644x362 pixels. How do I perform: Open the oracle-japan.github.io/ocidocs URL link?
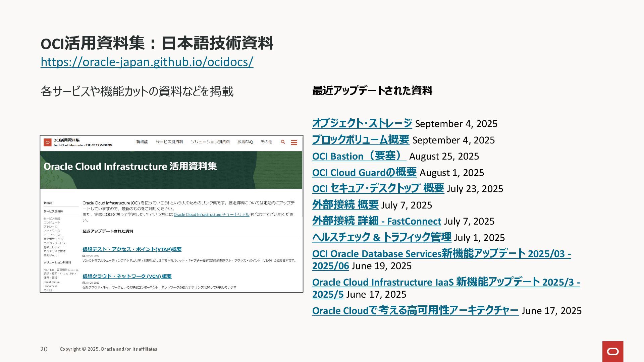click(147, 62)
